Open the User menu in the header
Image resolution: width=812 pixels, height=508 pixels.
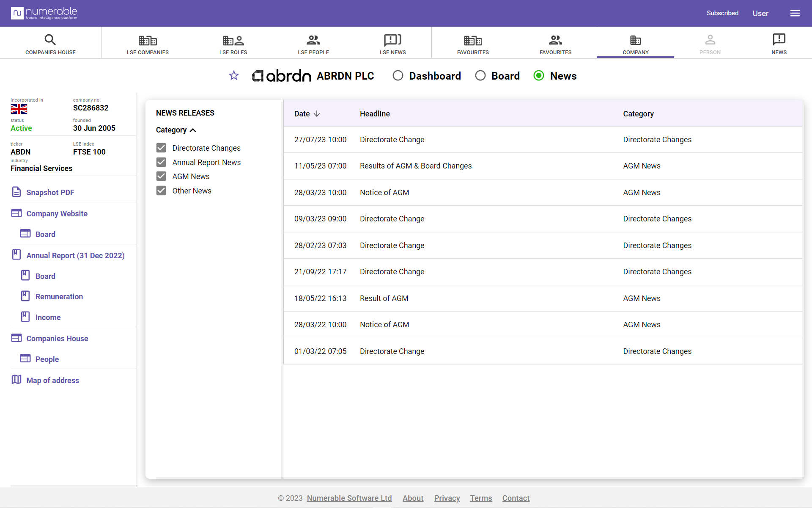[760, 14]
